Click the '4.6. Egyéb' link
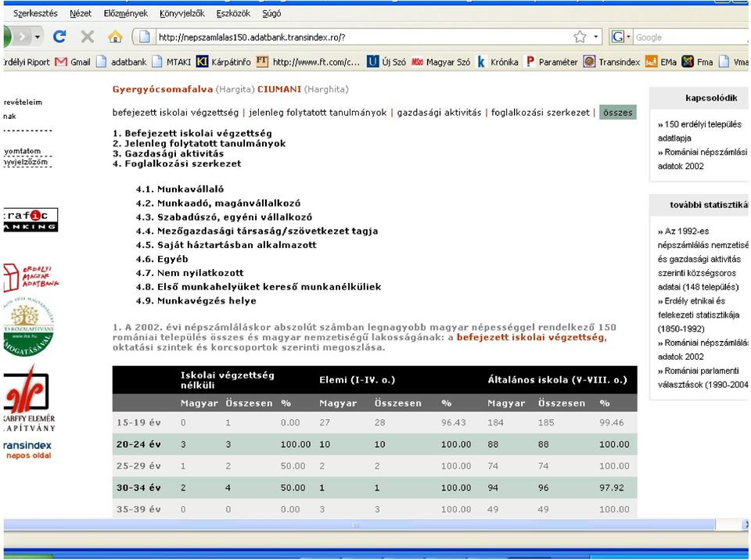751x560 pixels. click(162, 259)
